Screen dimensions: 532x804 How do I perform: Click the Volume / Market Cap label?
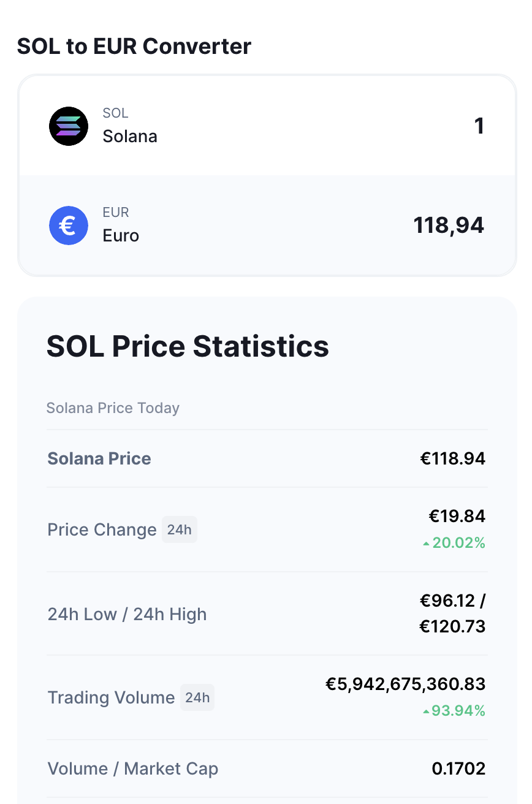click(x=133, y=768)
